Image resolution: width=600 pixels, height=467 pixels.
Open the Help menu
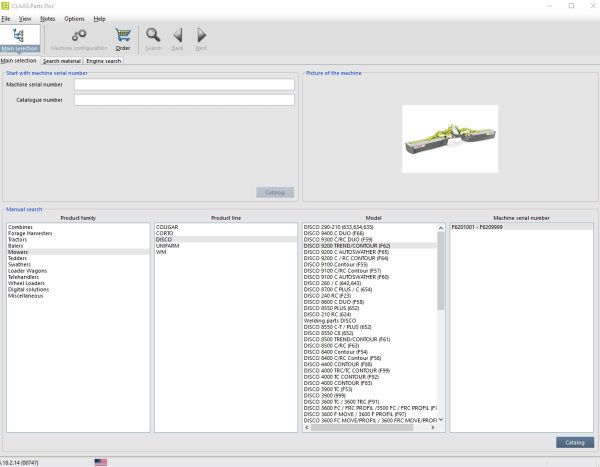(x=99, y=18)
